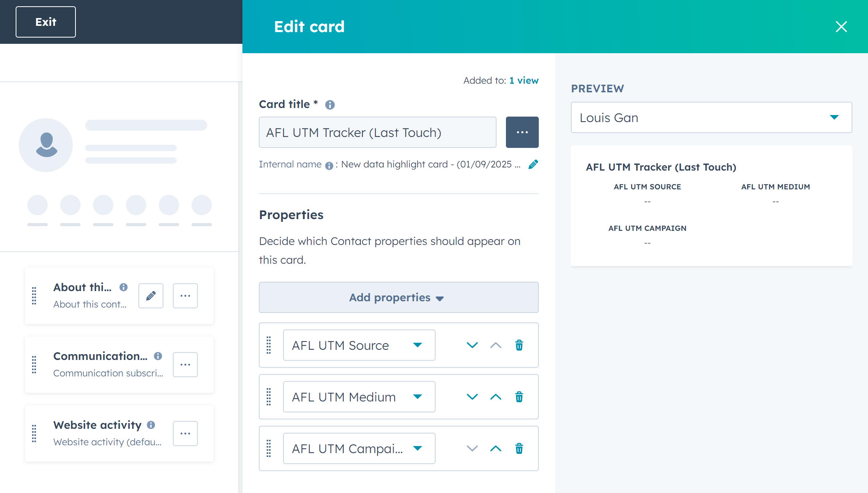The height and width of the screenshot is (493, 868).
Task: Open card title more options button
Action: 522,132
